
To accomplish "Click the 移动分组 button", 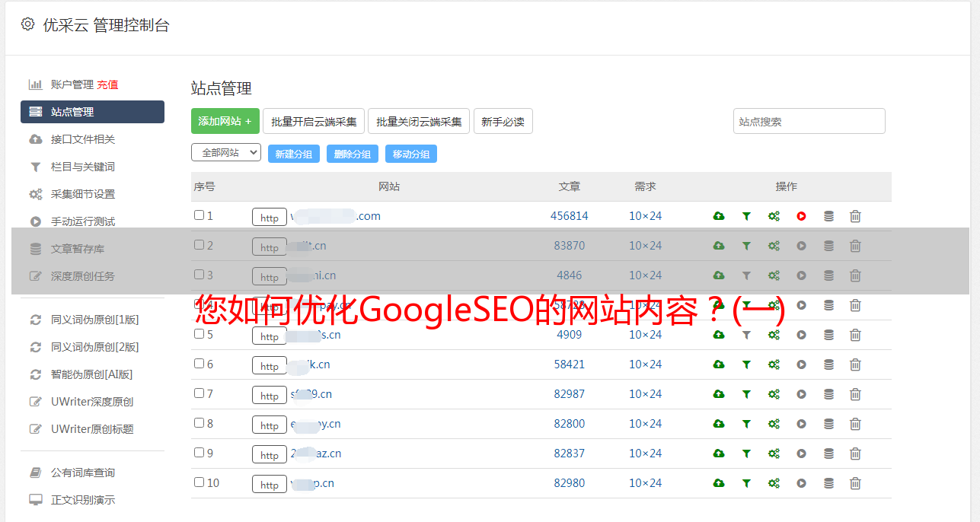I will pyautogui.click(x=411, y=154).
